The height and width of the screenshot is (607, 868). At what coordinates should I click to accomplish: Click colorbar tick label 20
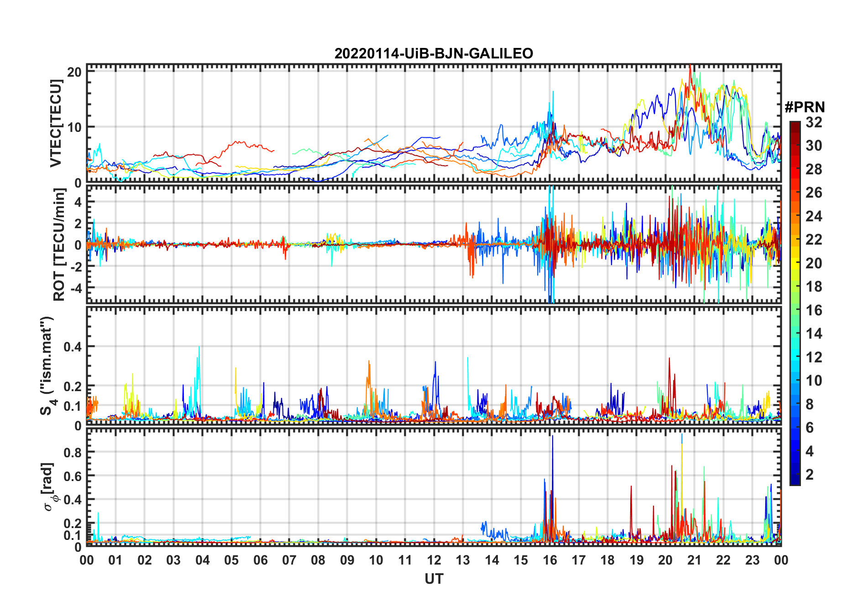point(814,263)
